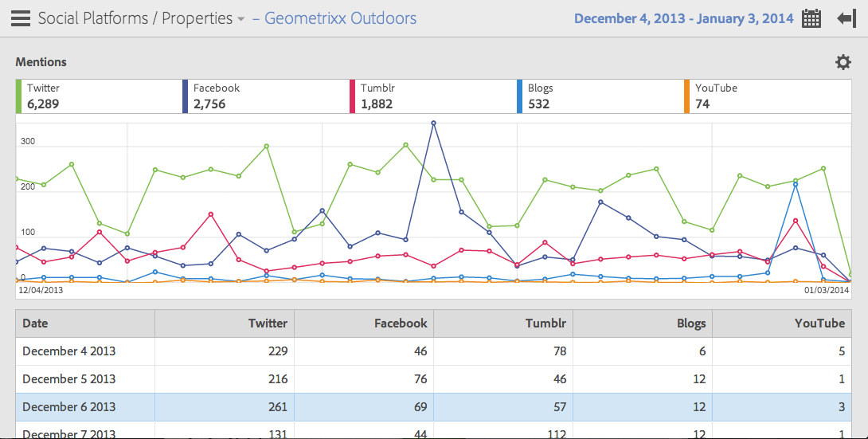The width and height of the screenshot is (868, 439).
Task: Sort table by Date column header
Action: 85,323
